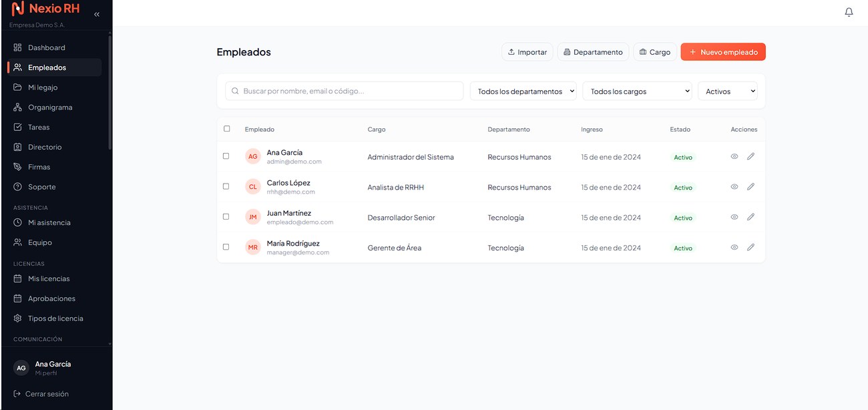Collapse the sidebar with the double chevron
The width and height of the screenshot is (868, 410).
[97, 14]
